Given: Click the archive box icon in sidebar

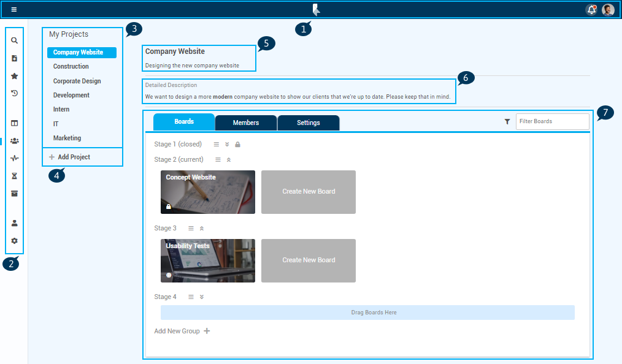Looking at the screenshot, I should tap(14, 194).
